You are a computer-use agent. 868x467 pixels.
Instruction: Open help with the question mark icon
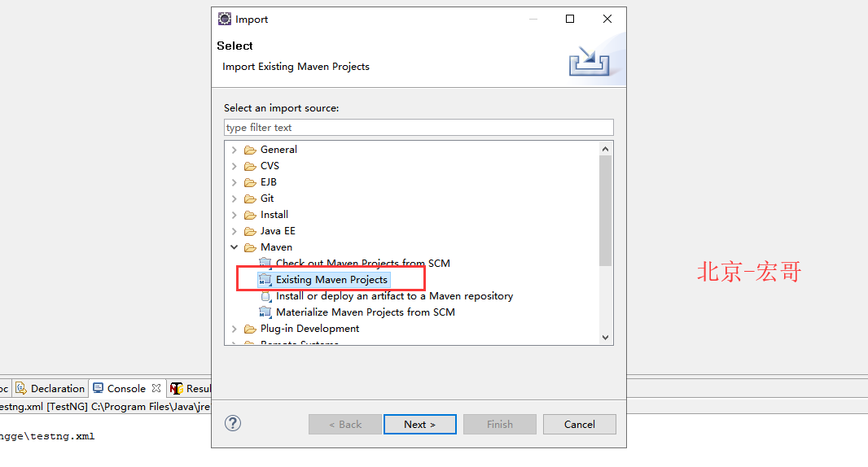(x=233, y=423)
